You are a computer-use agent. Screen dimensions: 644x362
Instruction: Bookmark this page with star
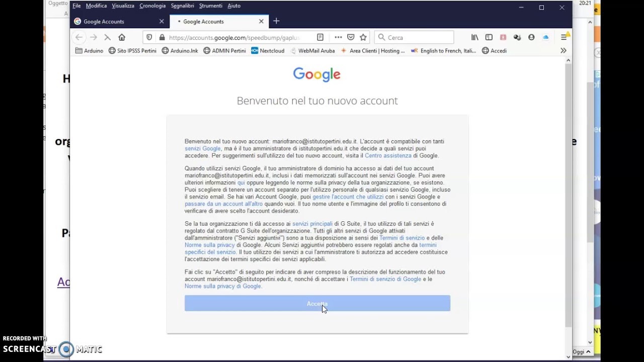coord(363,37)
